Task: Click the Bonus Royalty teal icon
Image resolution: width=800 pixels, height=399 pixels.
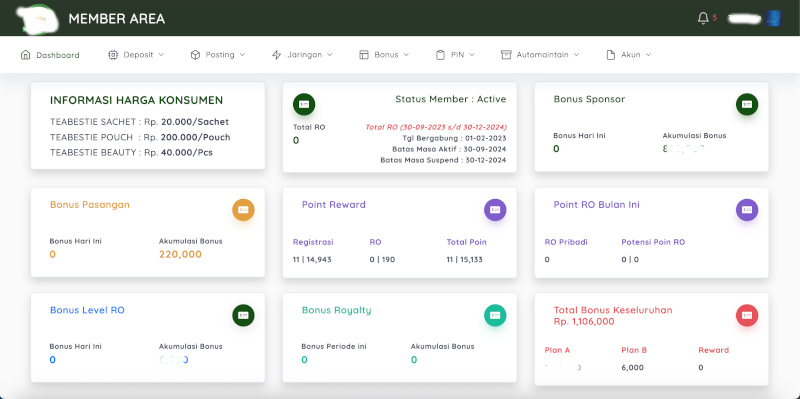Action: coord(495,315)
